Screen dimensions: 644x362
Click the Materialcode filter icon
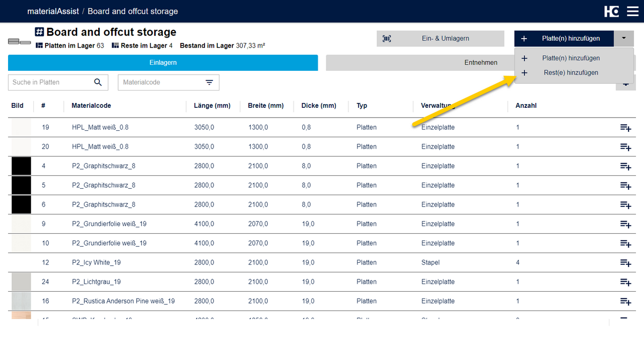pos(209,82)
